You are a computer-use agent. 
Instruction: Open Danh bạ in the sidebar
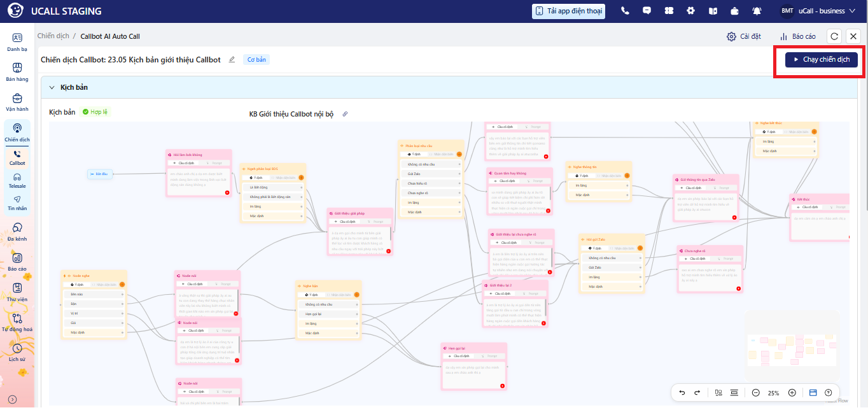pyautogui.click(x=17, y=42)
